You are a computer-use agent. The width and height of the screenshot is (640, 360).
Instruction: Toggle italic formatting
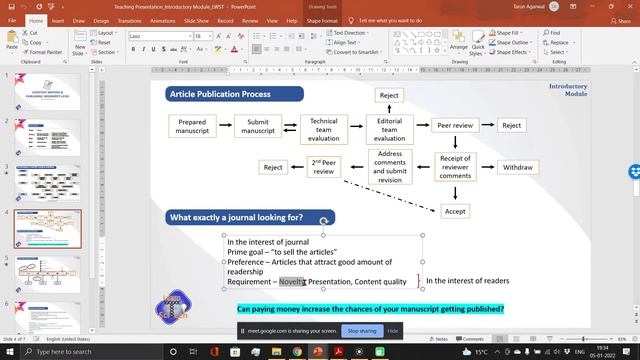143,49
